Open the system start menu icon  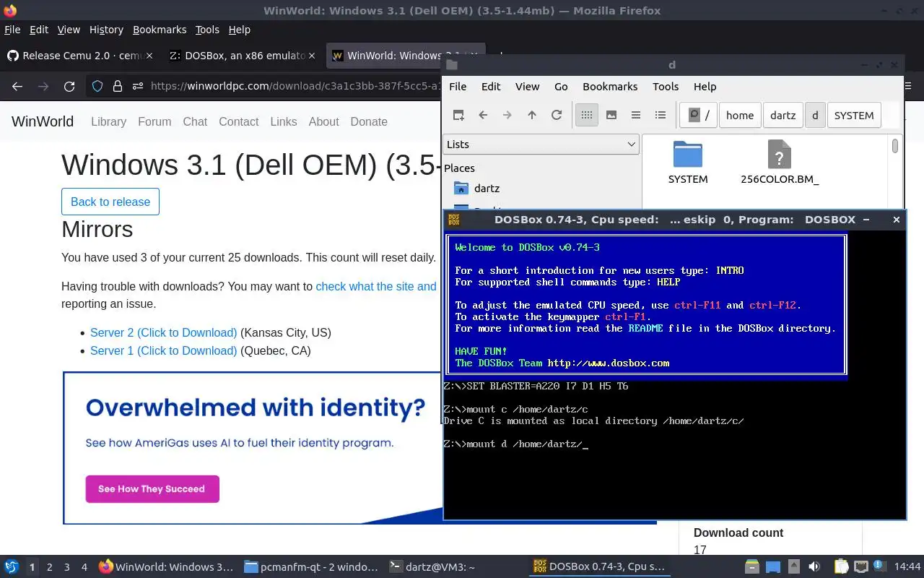[12, 567]
